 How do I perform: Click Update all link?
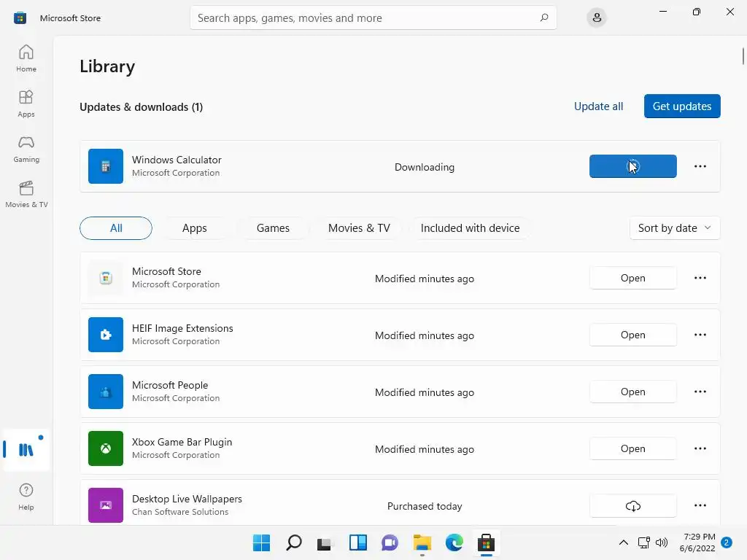[598, 106]
